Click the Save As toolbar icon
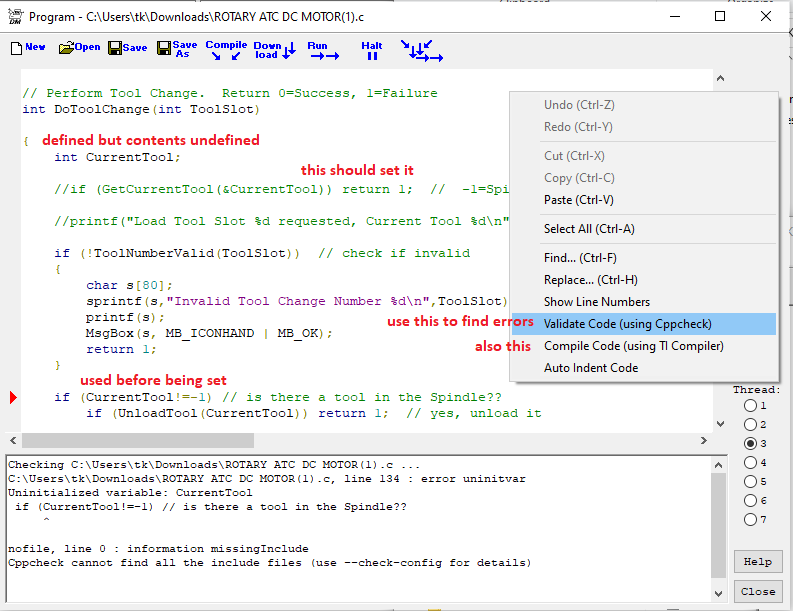The width and height of the screenshot is (793, 611). [x=178, y=50]
